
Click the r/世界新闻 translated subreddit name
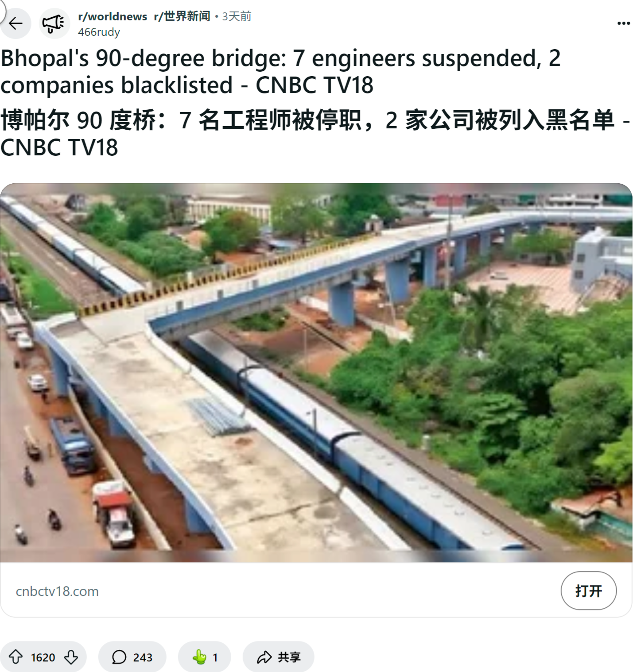point(182,16)
